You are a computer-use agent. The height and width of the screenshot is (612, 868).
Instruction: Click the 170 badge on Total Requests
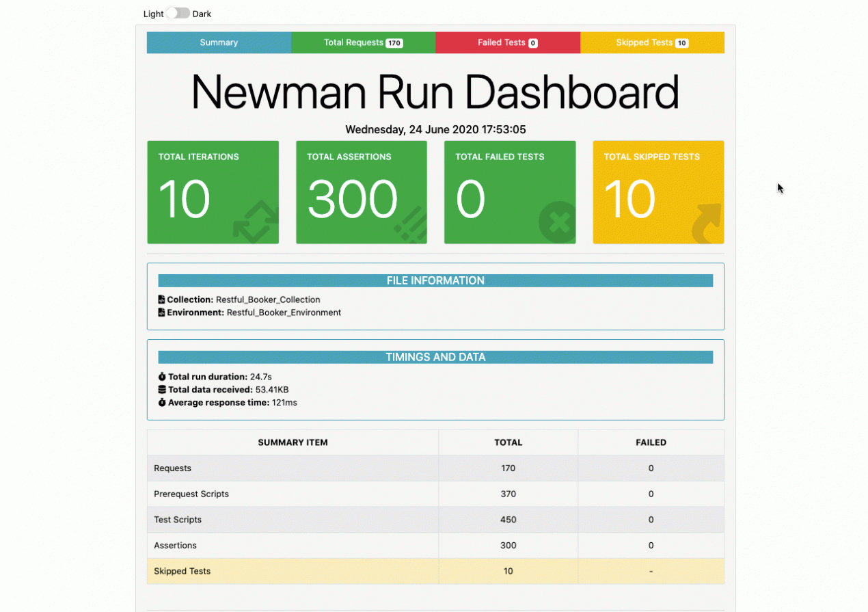coord(394,43)
